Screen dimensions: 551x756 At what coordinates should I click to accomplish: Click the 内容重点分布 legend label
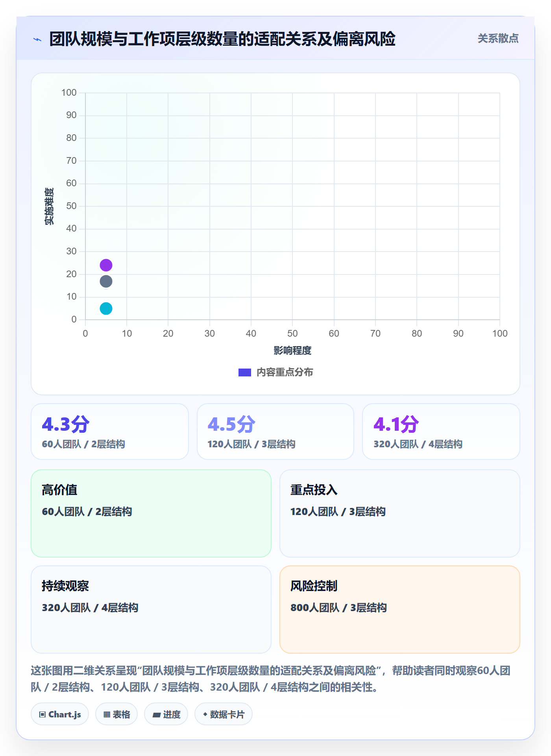[x=285, y=372]
